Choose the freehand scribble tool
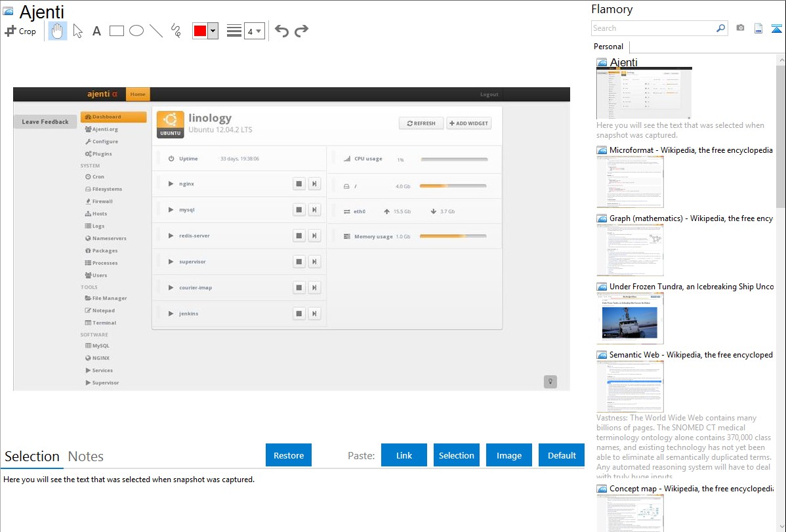The width and height of the screenshot is (786, 532). (x=176, y=31)
